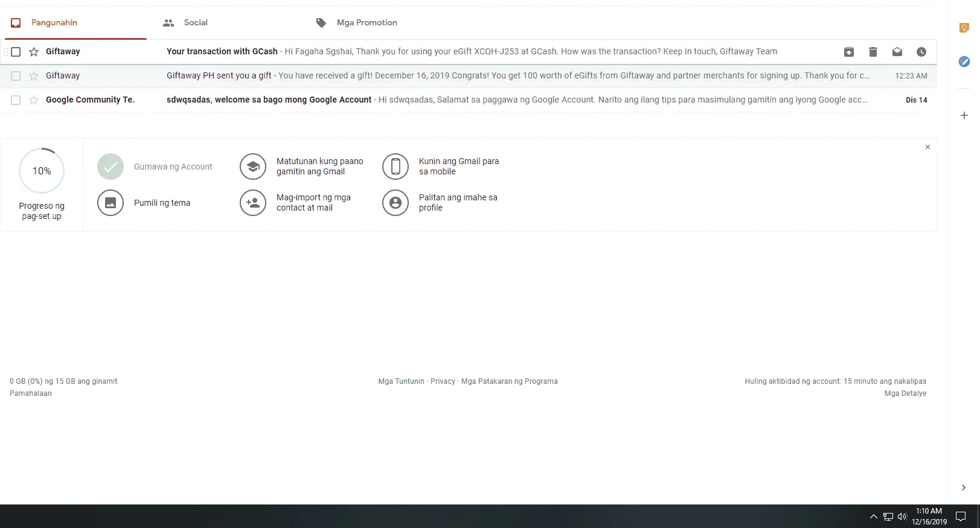This screenshot has height=528, width=980.
Task: Star the Your transaction with GCash email
Action: pos(34,52)
